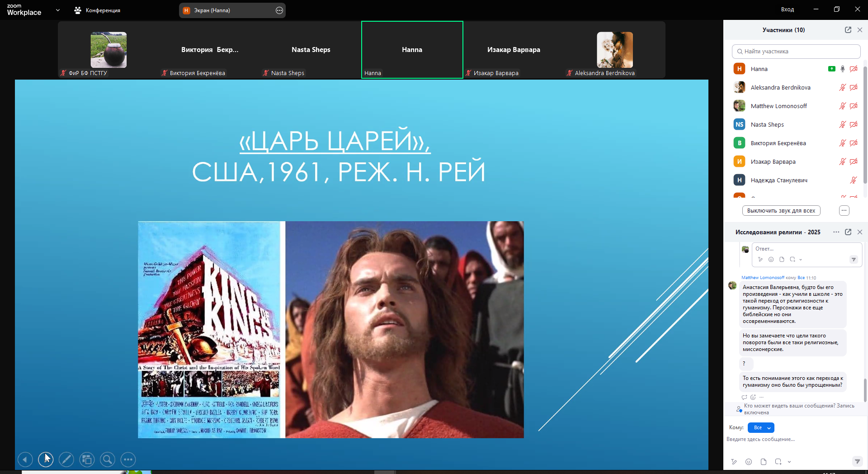Click the screenshot icon in message toolbar
This screenshot has height=474, width=868.
pyautogui.click(x=778, y=462)
